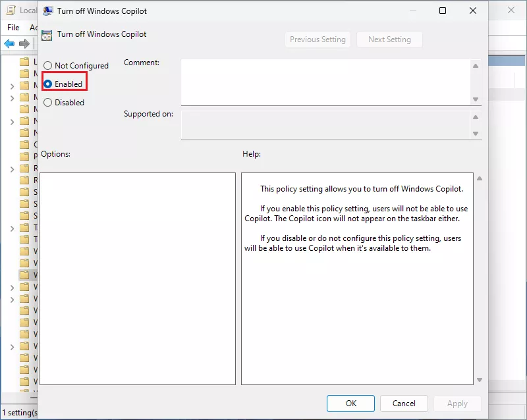
Task: Click the Local Group Policy Editor title icon
Action: [x=11, y=11]
